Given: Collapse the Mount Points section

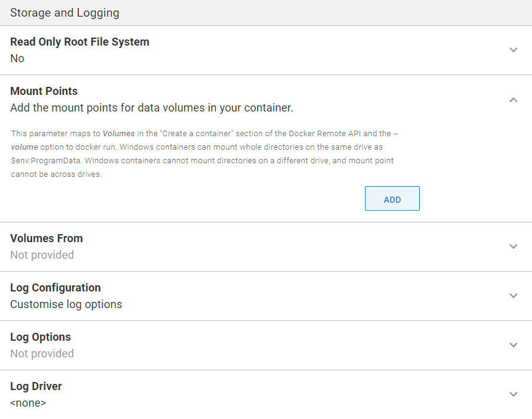Looking at the screenshot, I should [513, 99].
